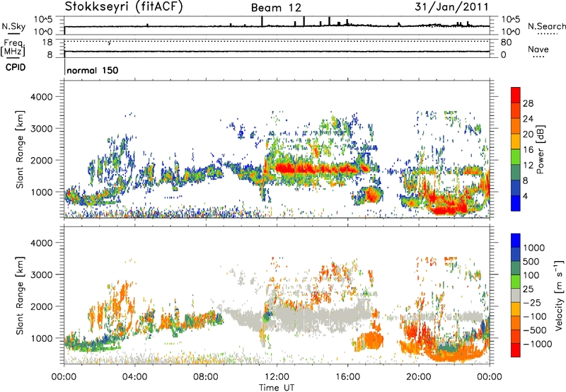This screenshot has height=392, width=566.
Task: Click the -1000 tick on velocity colorbar
Action: 537,344
